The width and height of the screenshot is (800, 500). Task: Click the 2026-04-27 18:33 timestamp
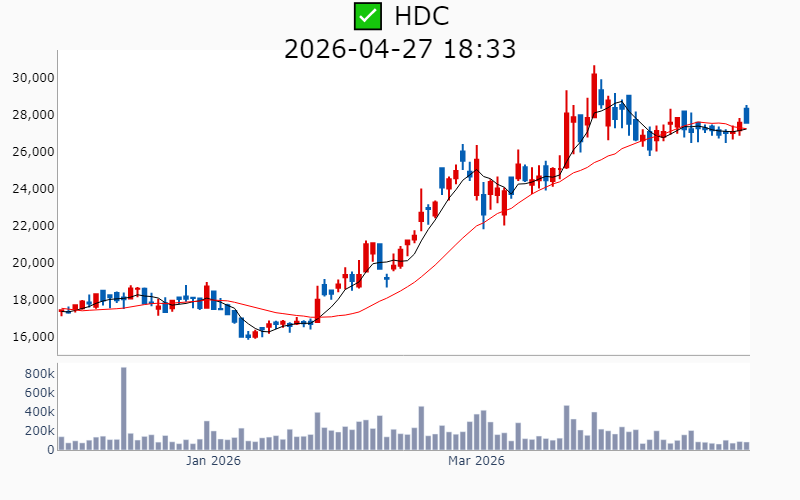click(x=400, y=48)
